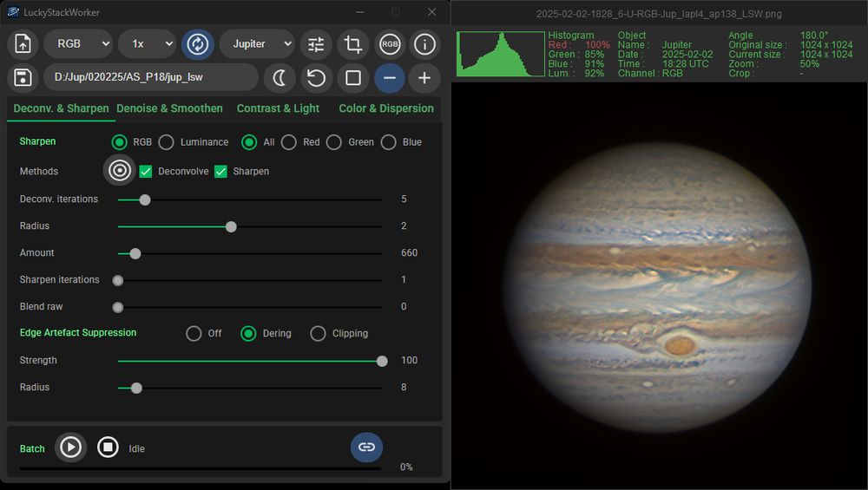This screenshot has width=868, height=490.
Task: Open the 1x scale dropdown
Action: (x=148, y=43)
